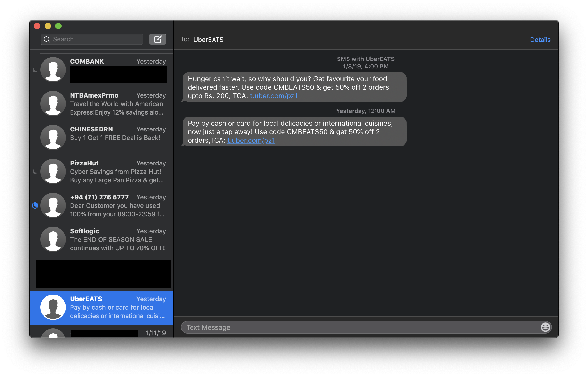Open the t.uber.com/pz1 link in first message
The image size is (588, 377).
tap(274, 96)
